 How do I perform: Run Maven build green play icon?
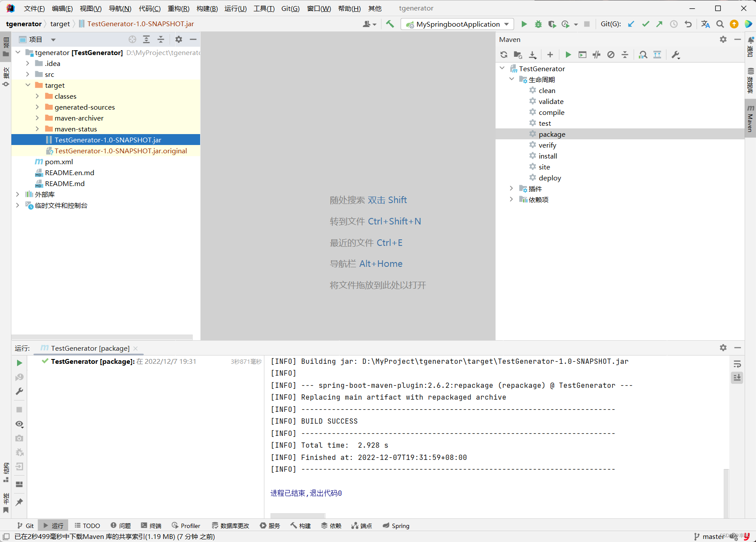pyautogui.click(x=568, y=55)
